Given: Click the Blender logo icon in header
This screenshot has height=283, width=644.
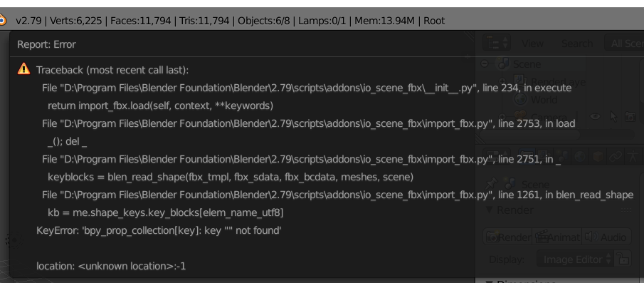Looking at the screenshot, I should click(x=2, y=20).
